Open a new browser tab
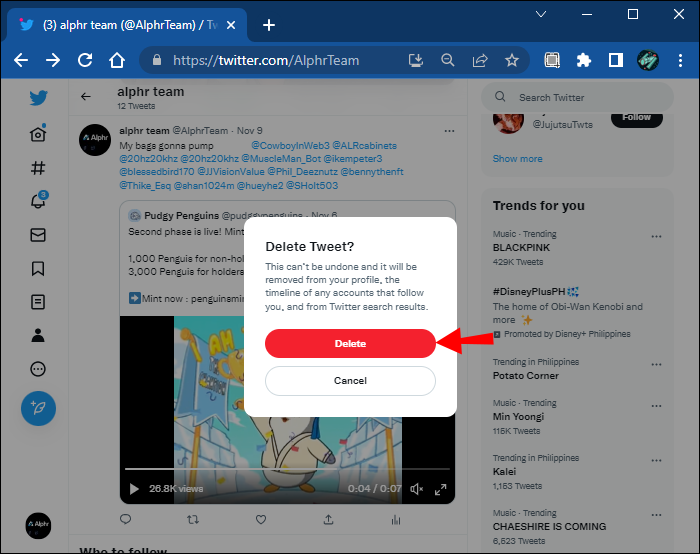The image size is (700, 554). 269,25
